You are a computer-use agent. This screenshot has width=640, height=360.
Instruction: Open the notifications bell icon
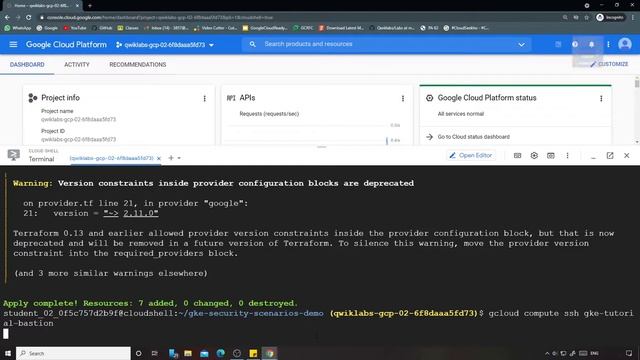[x=591, y=44]
